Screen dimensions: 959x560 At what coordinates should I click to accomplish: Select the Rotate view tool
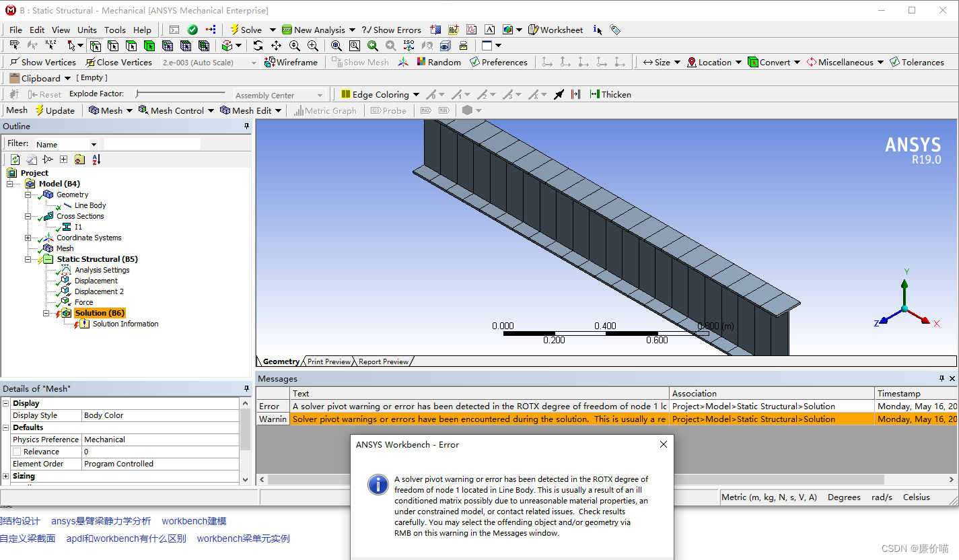coord(258,46)
